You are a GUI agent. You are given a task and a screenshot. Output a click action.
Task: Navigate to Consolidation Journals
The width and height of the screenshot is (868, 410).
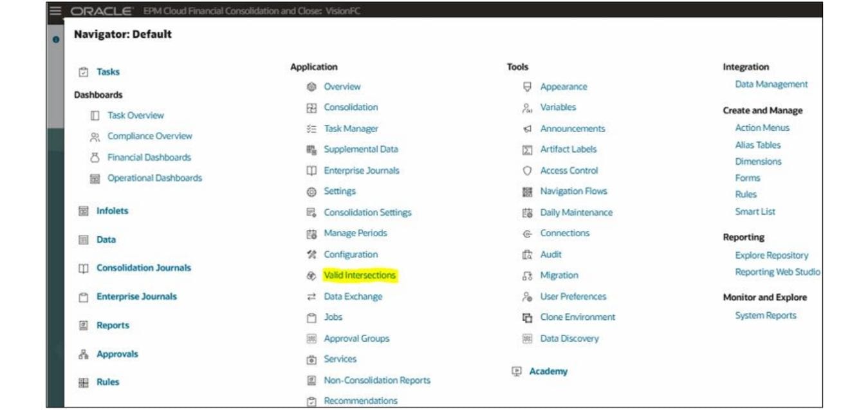coord(143,268)
